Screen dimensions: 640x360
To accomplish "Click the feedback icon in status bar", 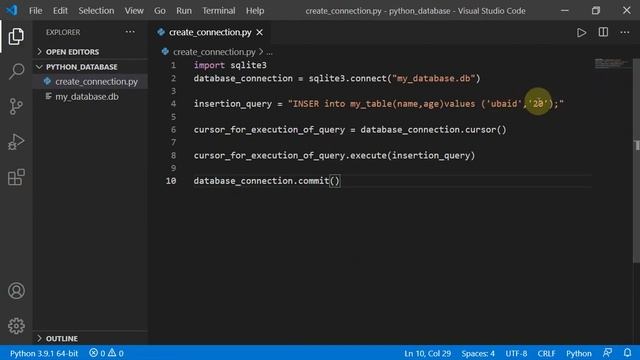I will [607, 353].
